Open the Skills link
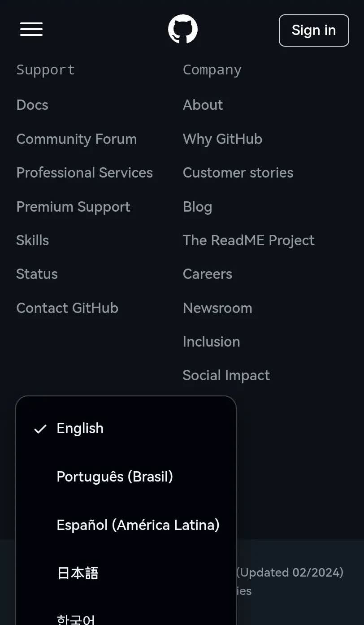Image resolution: width=364 pixels, height=625 pixels. point(32,240)
